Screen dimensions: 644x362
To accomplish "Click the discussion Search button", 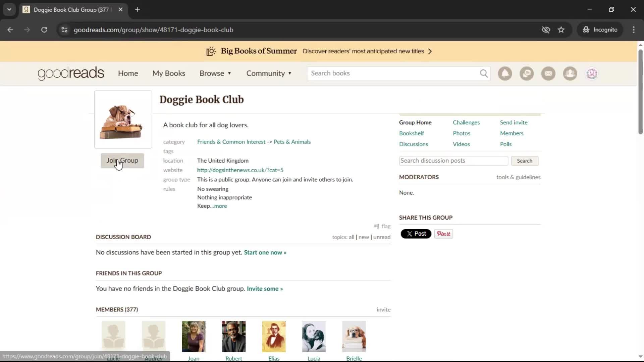I will click(525, 161).
